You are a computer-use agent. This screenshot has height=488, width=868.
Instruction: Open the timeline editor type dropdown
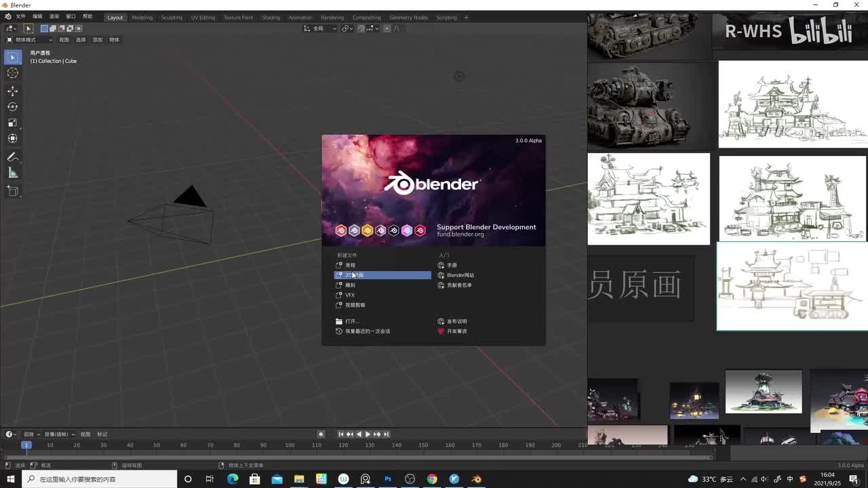(x=11, y=434)
